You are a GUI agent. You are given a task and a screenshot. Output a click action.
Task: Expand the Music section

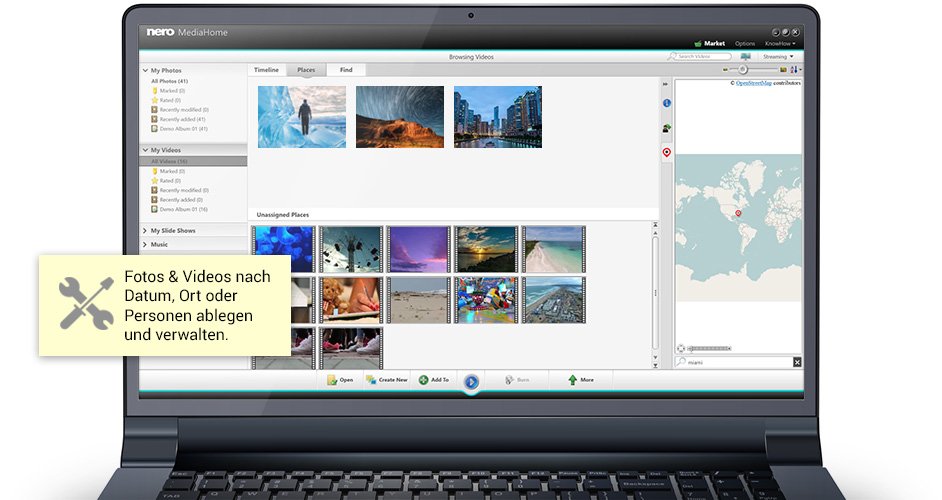[145, 245]
